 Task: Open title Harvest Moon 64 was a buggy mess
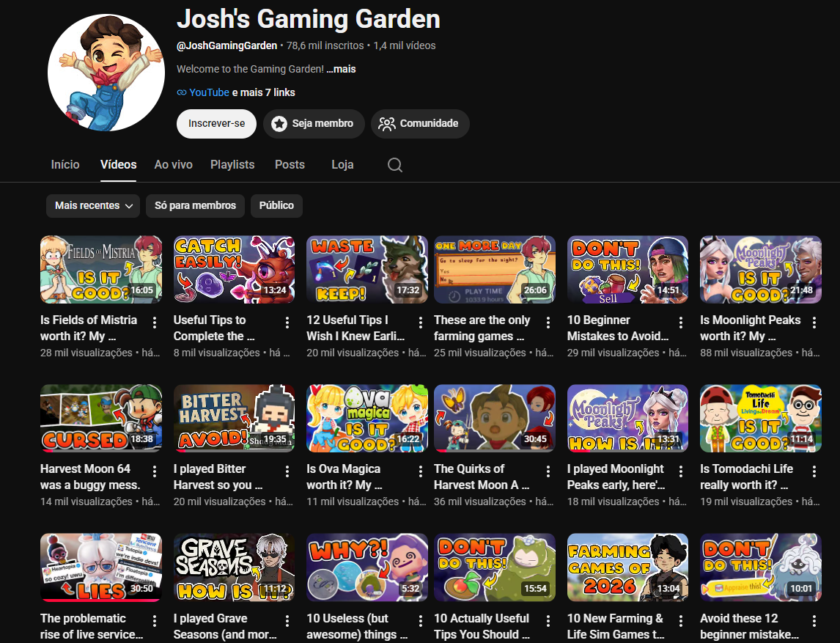[90, 477]
